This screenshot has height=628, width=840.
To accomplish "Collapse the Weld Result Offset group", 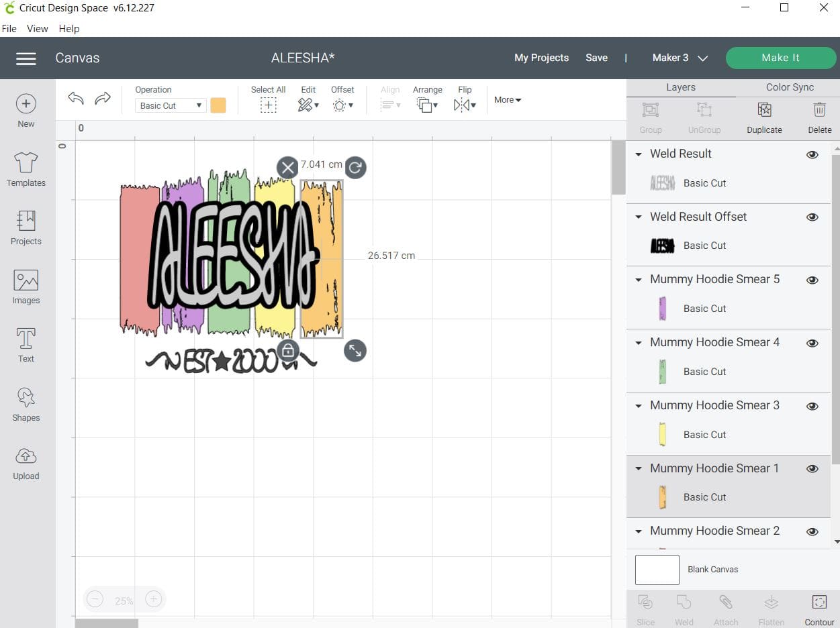I will coord(639,217).
